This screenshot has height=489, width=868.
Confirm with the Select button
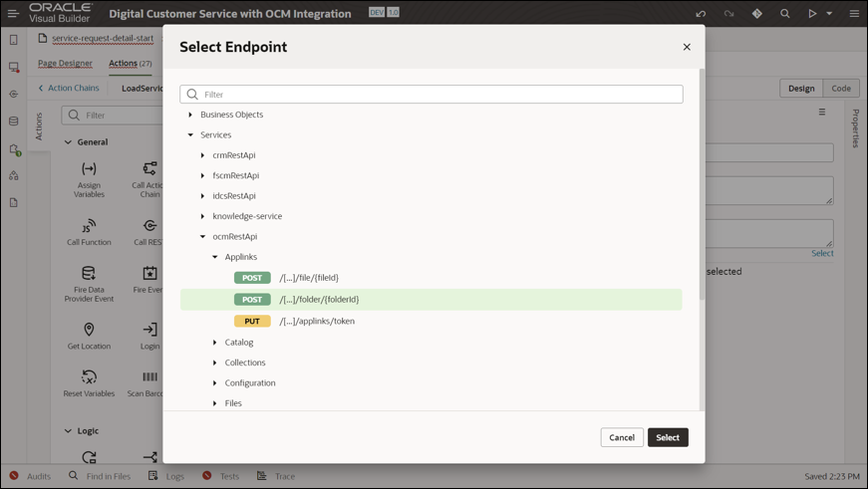click(x=668, y=437)
